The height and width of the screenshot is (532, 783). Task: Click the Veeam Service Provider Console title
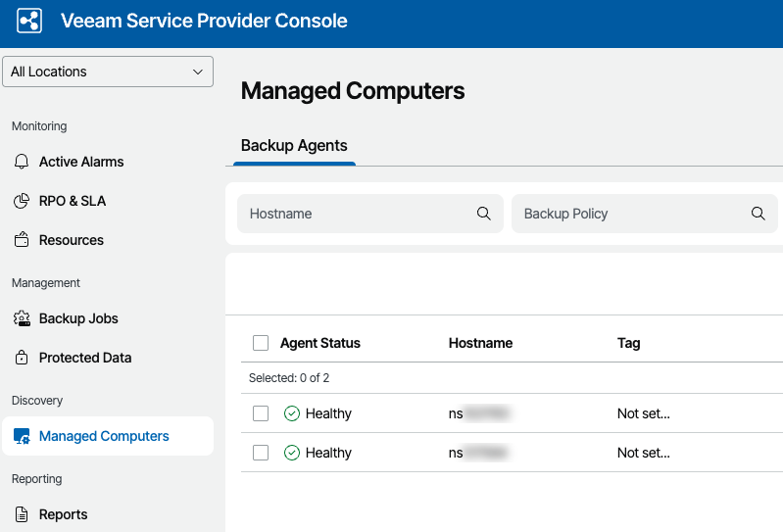(x=204, y=21)
